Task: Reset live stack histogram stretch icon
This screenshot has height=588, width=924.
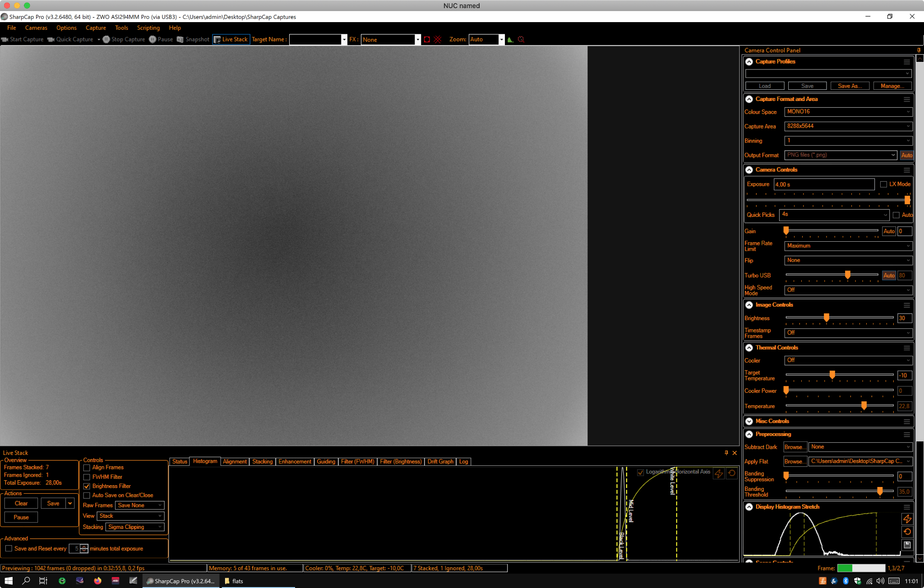Action: click(x=732, y=473)
